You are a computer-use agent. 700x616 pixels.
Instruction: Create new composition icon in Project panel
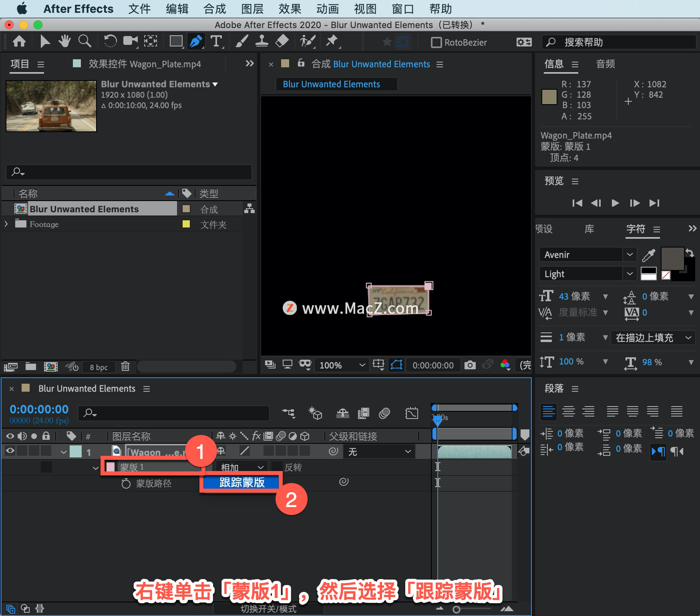(51, 366)
